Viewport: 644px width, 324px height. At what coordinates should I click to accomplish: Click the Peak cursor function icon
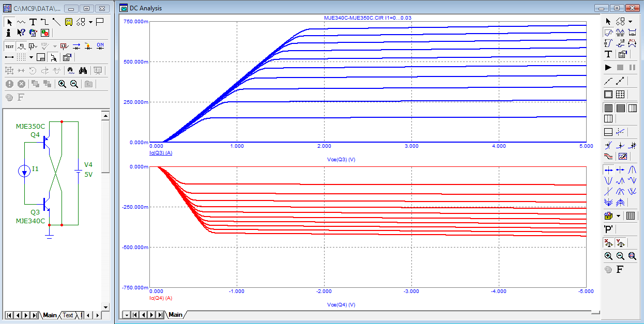pos(632,169)
